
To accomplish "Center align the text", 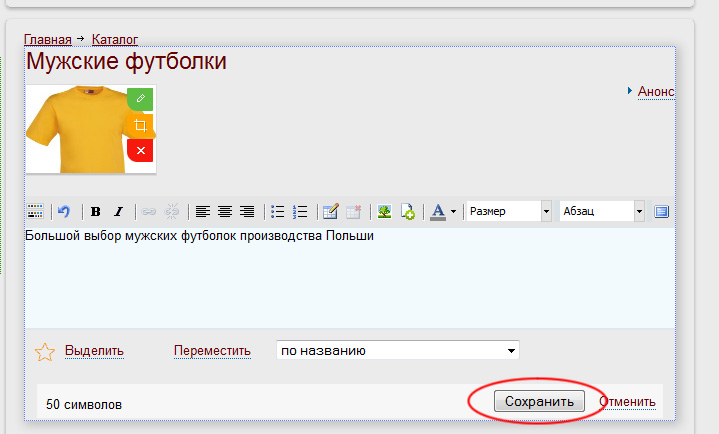I will tap(225, 211).
